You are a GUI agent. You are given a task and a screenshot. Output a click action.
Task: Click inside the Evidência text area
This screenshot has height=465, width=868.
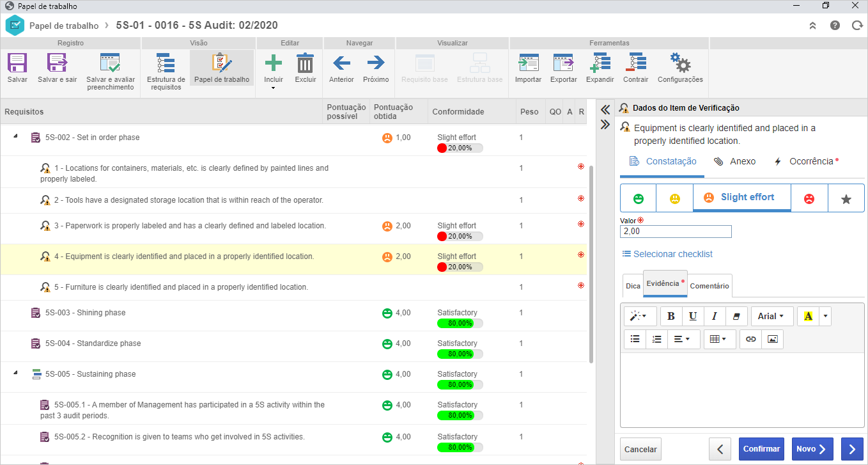click(x=742, y=390)
